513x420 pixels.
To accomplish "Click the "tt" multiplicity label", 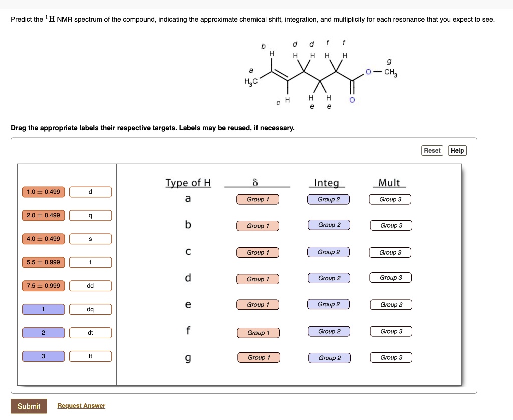I will (90, 356).
